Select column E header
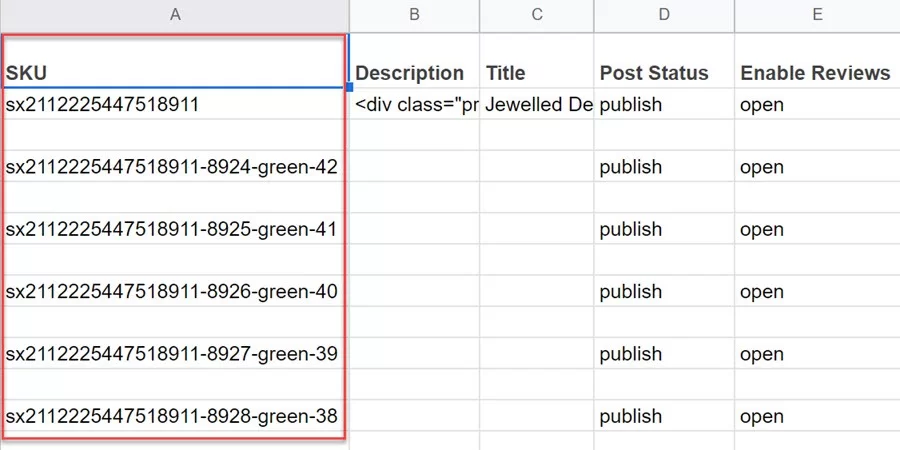 tap(817, 14)
